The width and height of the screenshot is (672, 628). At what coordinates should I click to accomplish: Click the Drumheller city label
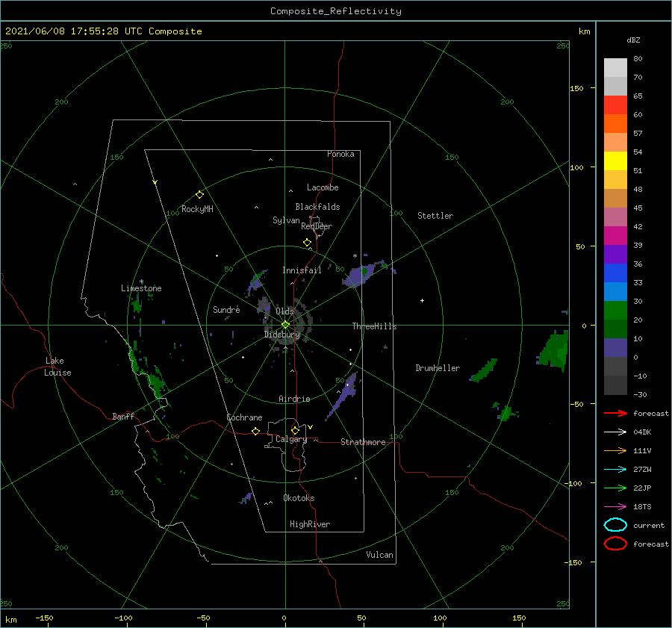(x=438, y=368)
